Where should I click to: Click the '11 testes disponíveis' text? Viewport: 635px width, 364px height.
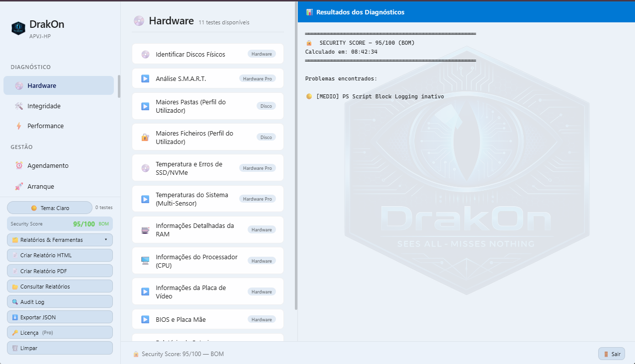(x=224, y=22)
